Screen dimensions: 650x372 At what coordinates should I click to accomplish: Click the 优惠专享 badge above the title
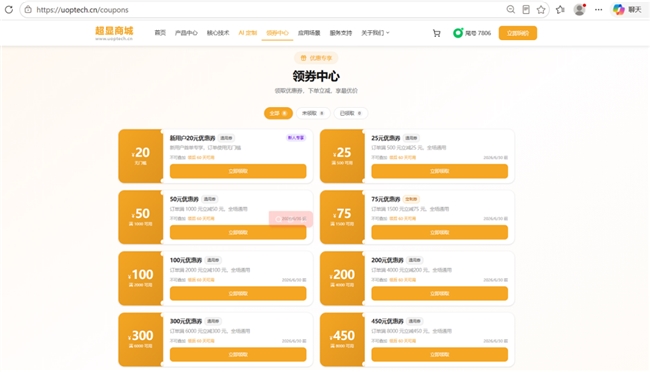point(316,58)
